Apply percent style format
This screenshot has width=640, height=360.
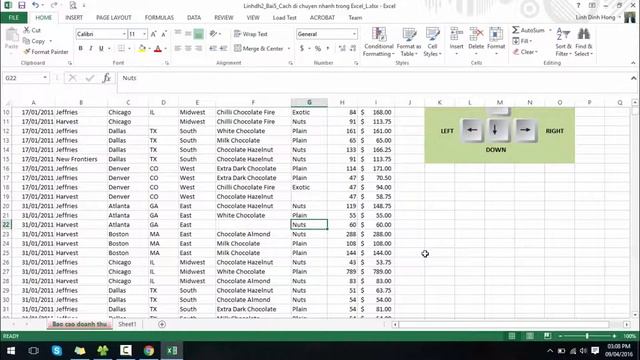(318, 49)
